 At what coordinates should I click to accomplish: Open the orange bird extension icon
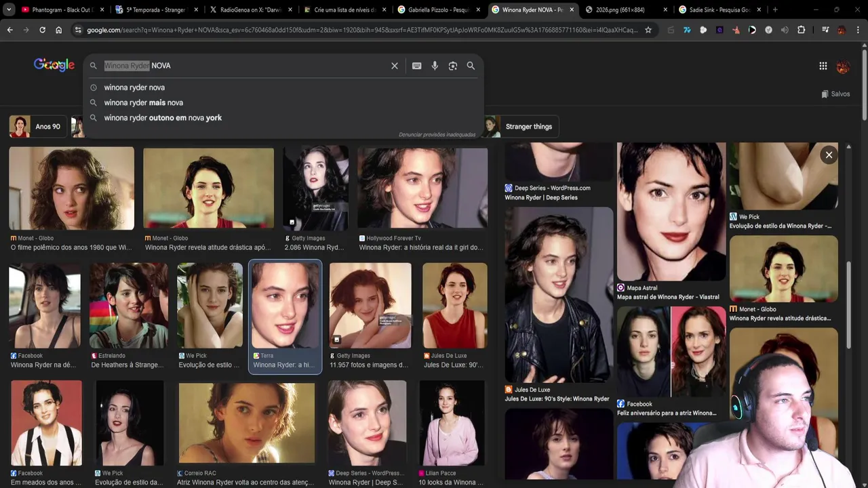point(736,30)
